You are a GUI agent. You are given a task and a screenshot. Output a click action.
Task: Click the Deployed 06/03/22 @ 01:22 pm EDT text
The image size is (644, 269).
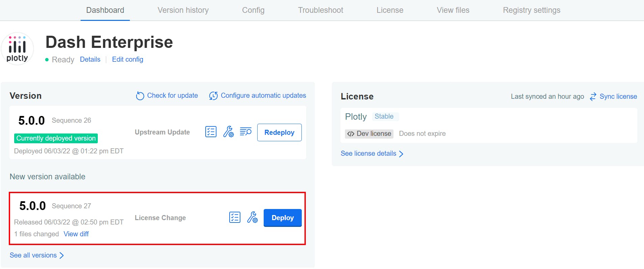(x=69, y=151)
